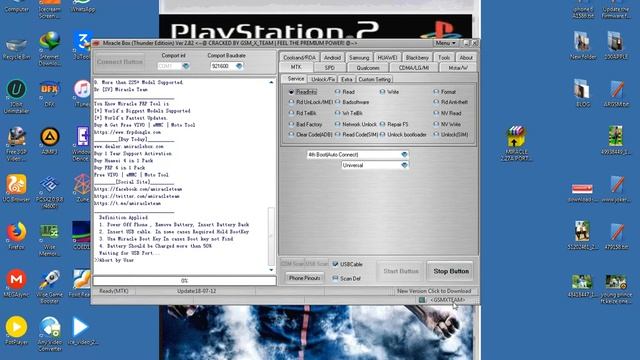
Task: Click the log scrollbar down arrow
Action: (271, 270)
